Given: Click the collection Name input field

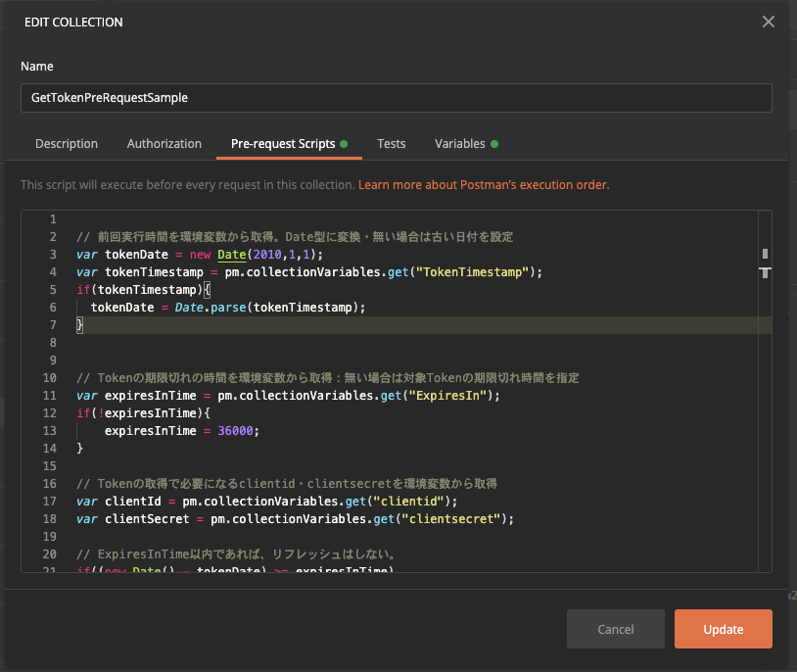Looking at the screenshot, I should coord(396,98).
